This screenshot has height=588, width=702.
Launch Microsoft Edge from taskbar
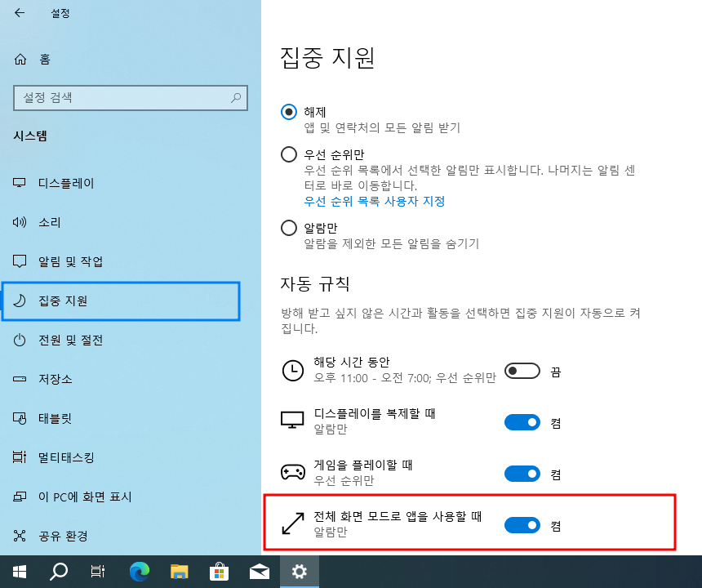pyautogui.click(x=140, y=572)
